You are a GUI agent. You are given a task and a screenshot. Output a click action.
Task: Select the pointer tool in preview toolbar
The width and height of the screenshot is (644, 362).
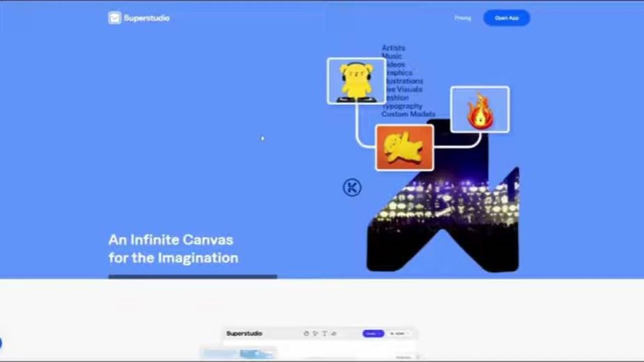[315, 333]
